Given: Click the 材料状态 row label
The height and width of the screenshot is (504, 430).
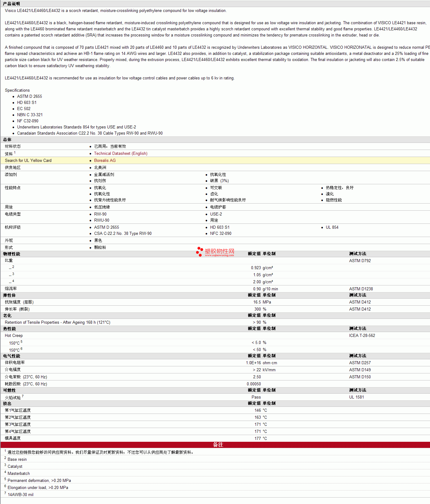Looking at the screenshot, I should coord(13,147).
